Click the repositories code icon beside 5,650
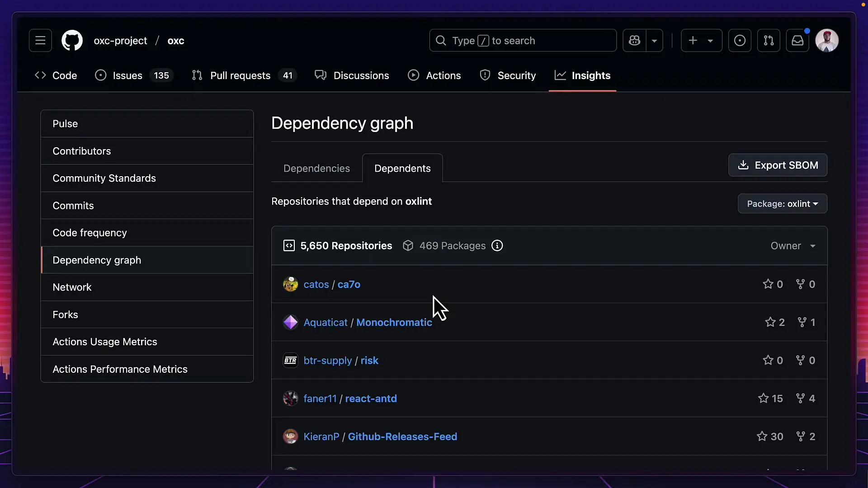The height and width of the screenshot is (488, 868). 289,246
